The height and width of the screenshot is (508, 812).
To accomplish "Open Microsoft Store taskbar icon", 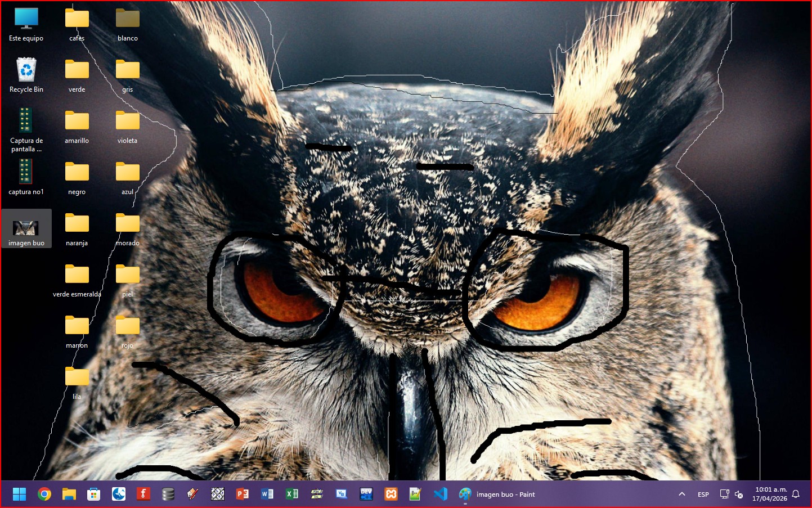I will point(94,494).
